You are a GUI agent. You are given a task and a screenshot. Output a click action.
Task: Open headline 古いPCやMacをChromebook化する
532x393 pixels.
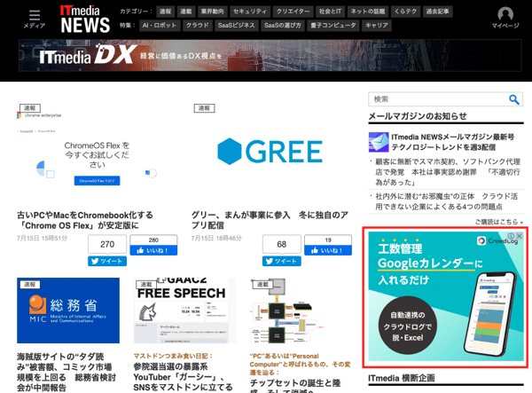85,220
